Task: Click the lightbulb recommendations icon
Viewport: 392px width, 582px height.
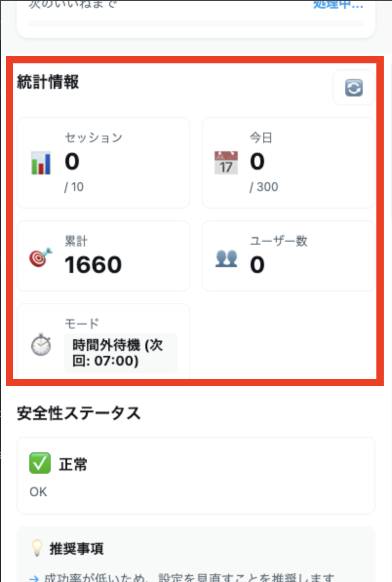Action: 37,549
